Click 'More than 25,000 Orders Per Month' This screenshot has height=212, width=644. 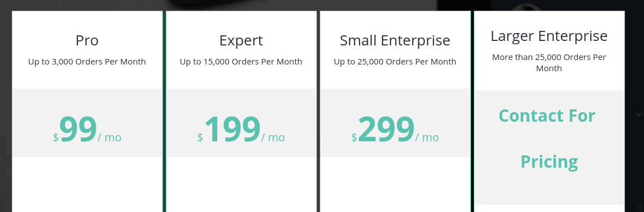coord(549,63)
